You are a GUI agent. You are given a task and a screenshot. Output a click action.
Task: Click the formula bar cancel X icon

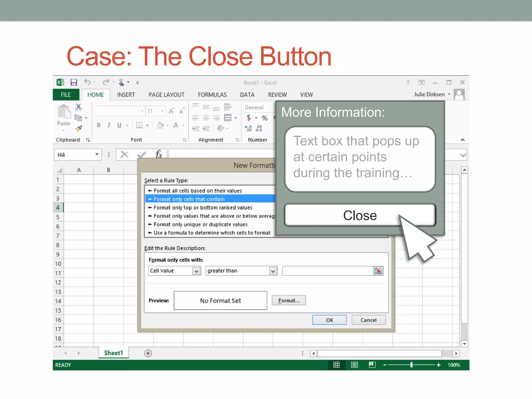pyautogui.click(x=124, y=155)
